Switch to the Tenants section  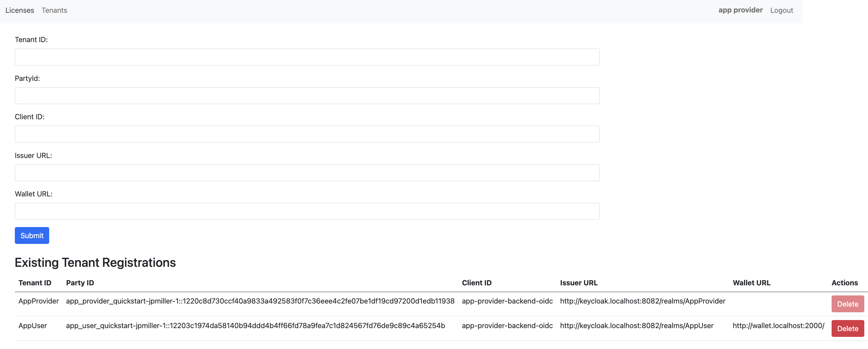click(x=54, y=10)
